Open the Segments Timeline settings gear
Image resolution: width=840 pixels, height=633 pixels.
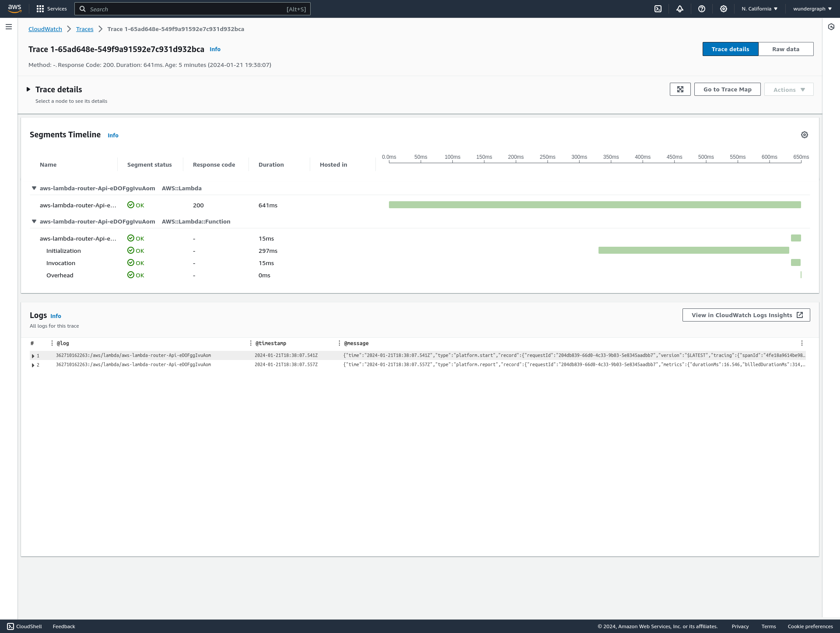click(x=805, y=135)
